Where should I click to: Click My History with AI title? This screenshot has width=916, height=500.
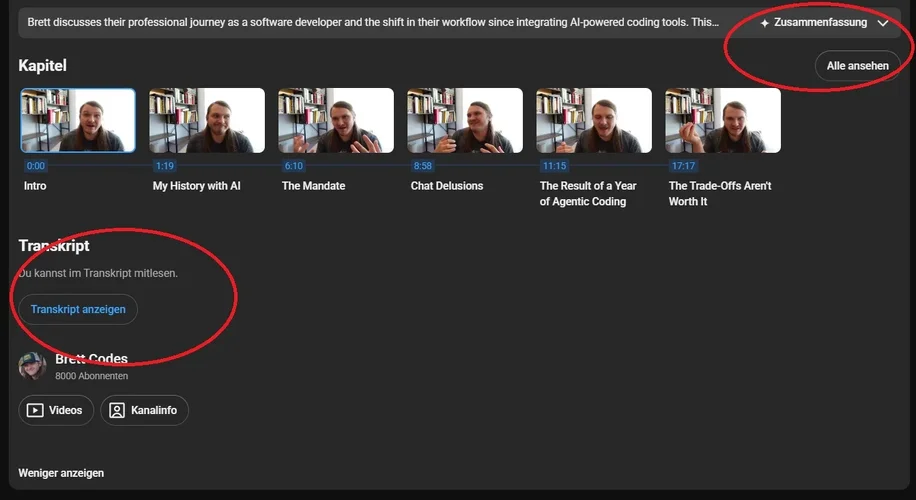196,186
